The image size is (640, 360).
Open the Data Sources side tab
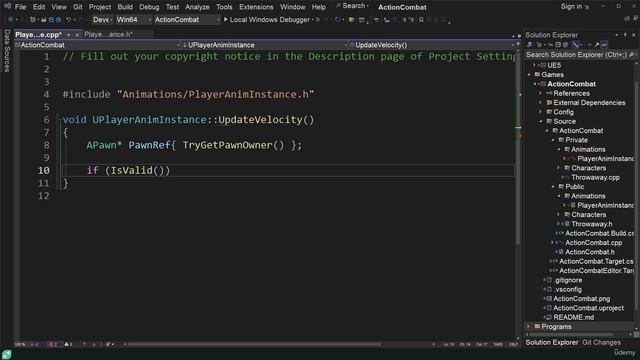coord(7,51)
